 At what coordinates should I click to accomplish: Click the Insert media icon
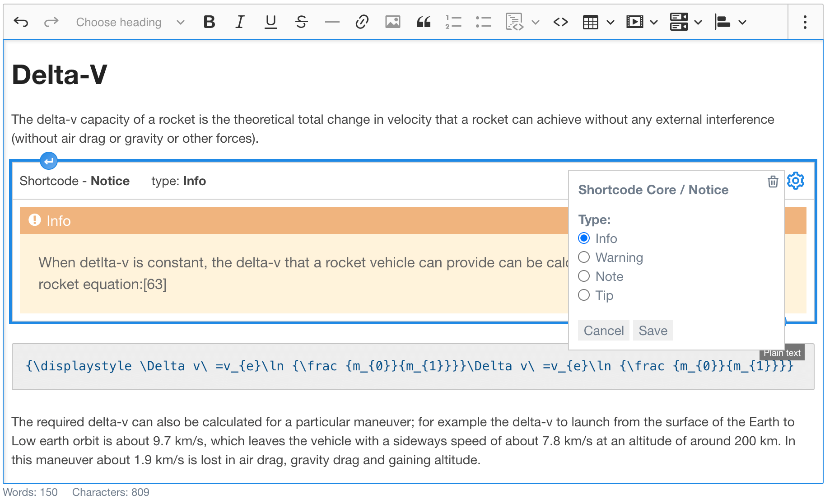(634, 22)
